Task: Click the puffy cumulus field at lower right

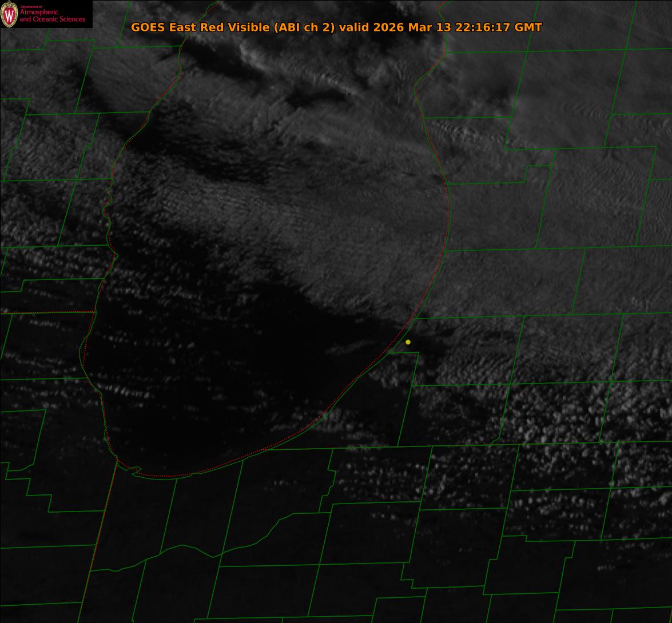Action: tap(560, 412)
